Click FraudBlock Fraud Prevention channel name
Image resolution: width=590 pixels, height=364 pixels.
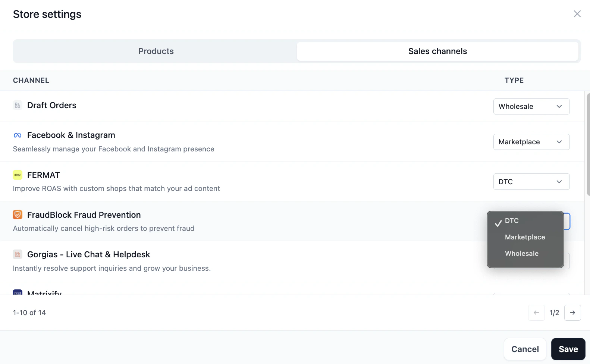point(84,215)
